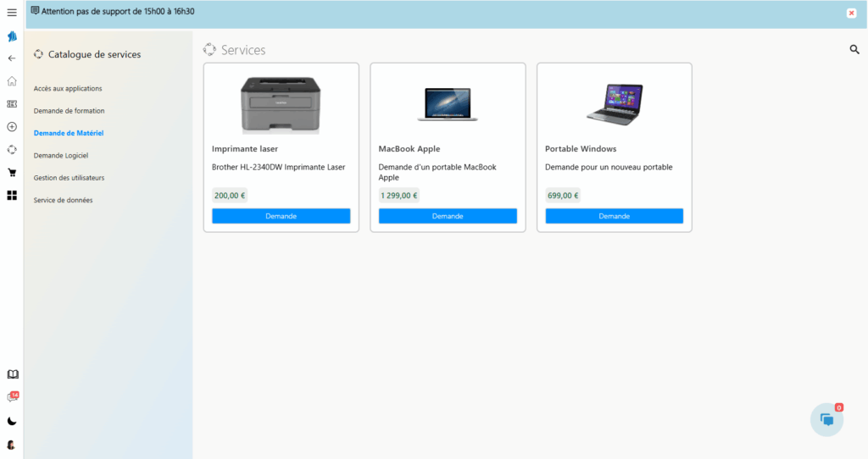Open the floating chat bubble
The image size is (868, 459).
(x=826, y=420)
